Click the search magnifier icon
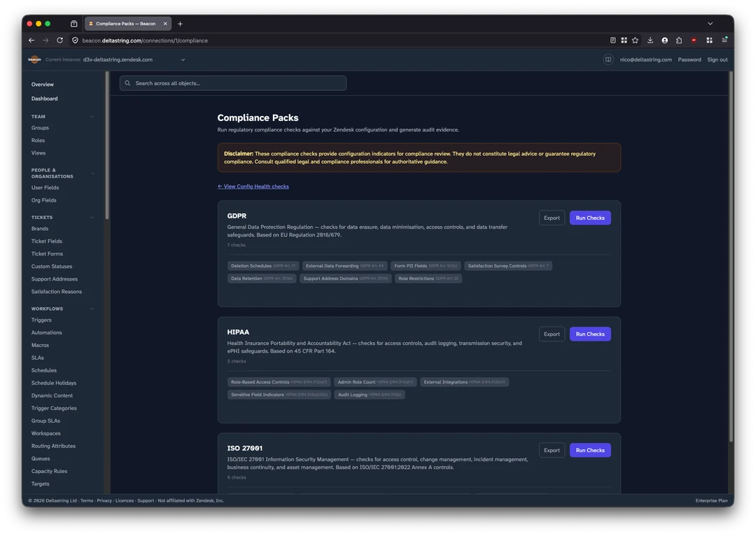The height and width of the screenshot is (536, 756). coord(128,83)
